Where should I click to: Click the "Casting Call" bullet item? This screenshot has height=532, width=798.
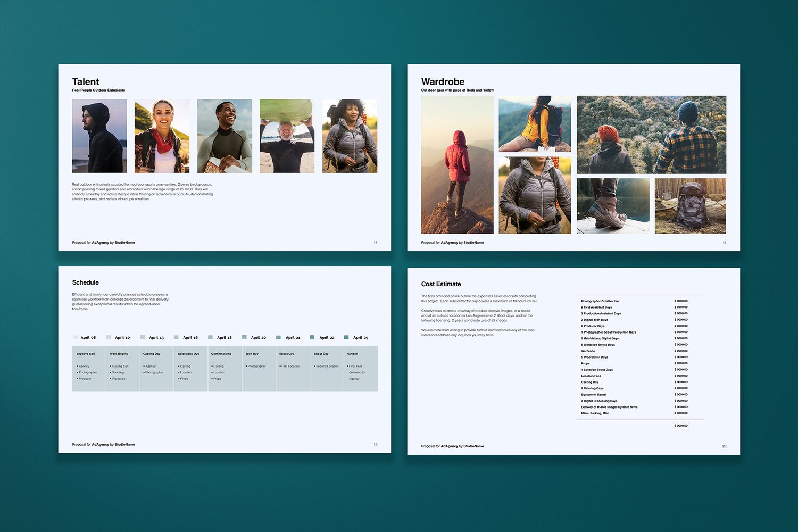tap(119, 366)
